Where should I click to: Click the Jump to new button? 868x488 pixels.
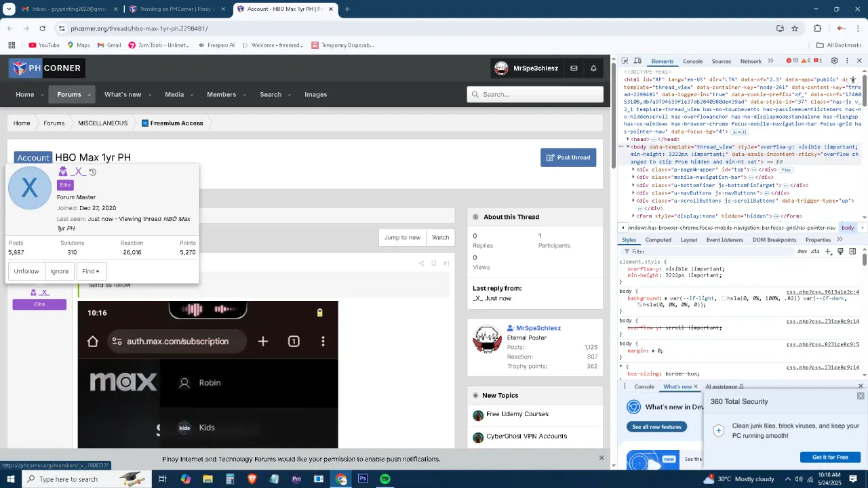(402, 237)
